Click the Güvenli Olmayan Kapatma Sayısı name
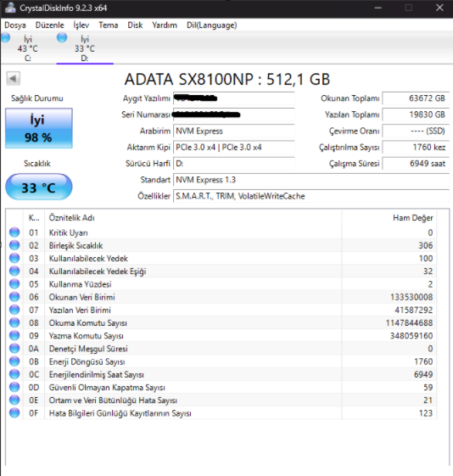 (107, 388)
